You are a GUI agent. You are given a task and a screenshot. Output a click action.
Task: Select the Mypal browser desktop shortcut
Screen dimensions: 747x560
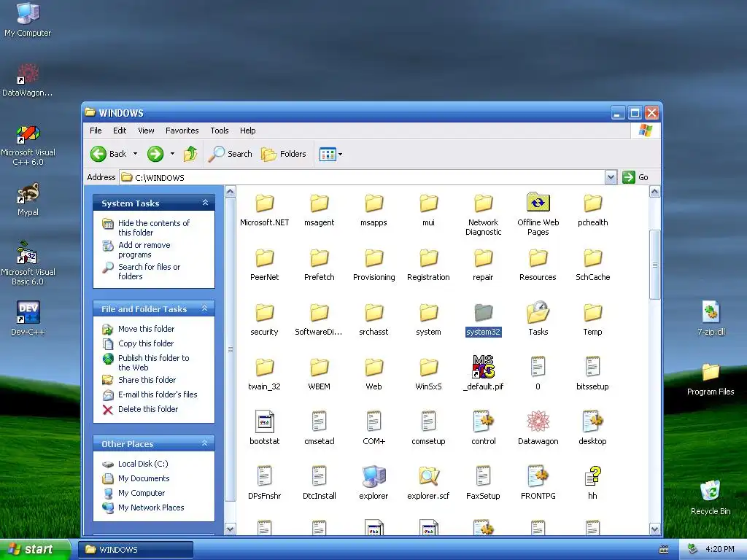[28, 193]
